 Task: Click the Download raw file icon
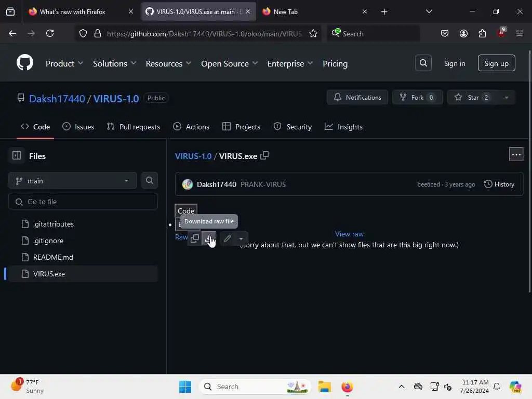point(209,238)
